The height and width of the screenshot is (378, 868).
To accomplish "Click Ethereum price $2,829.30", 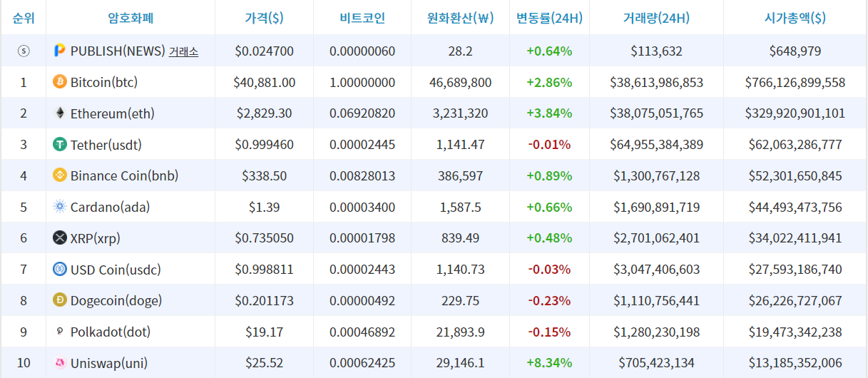I will [x=265, y=113].
